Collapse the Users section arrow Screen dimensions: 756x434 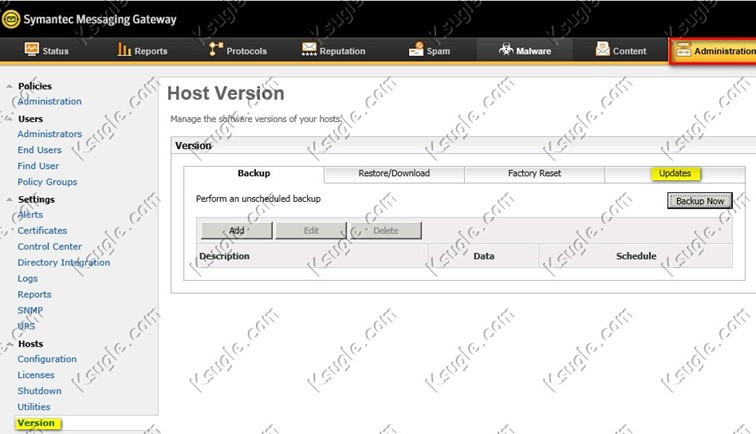(x=9, y=119)
